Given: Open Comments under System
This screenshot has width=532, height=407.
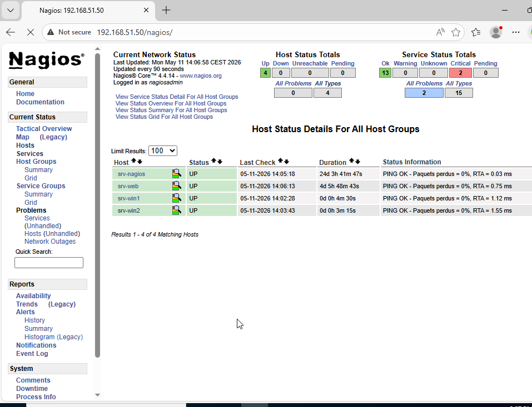Looking at the screenshot, I should 33,380.
